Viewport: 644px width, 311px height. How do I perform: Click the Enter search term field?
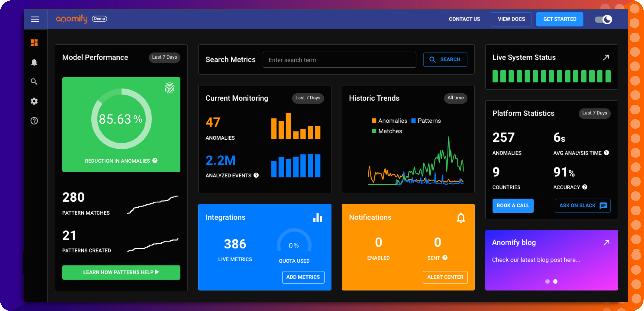point(339,60)
